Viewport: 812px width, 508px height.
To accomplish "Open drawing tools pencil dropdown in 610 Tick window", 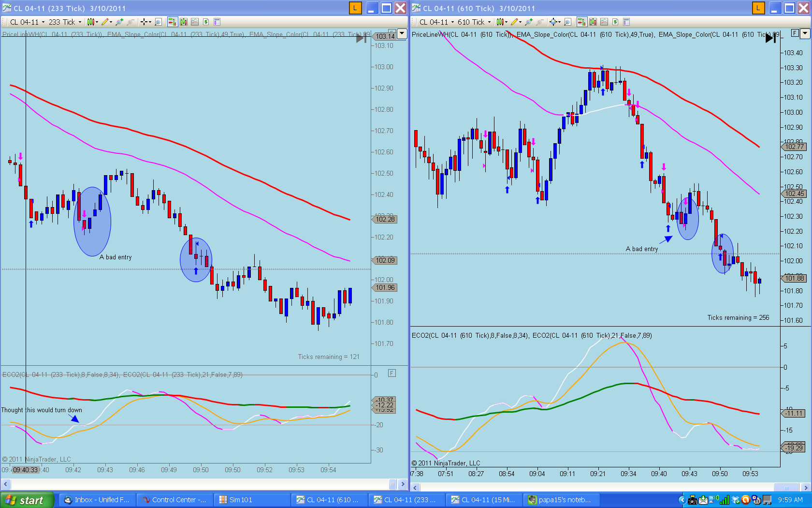I will click(x=516, y=22).
